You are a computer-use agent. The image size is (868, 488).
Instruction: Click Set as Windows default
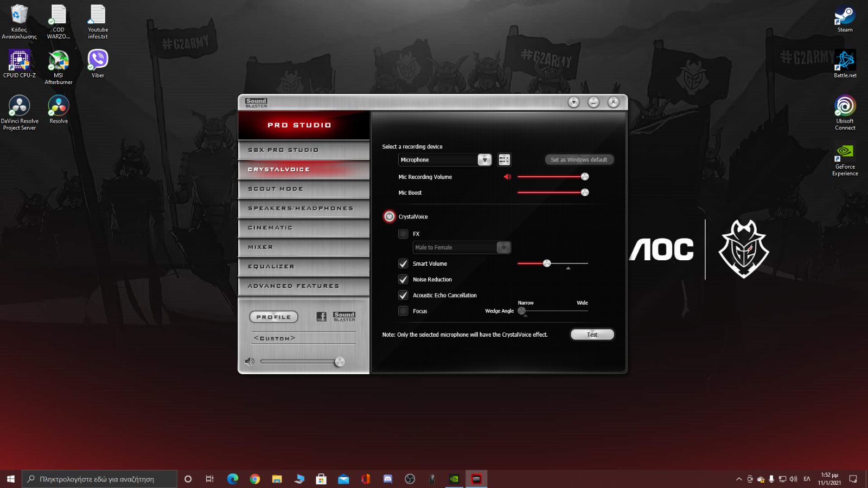[x=579, y=159]
